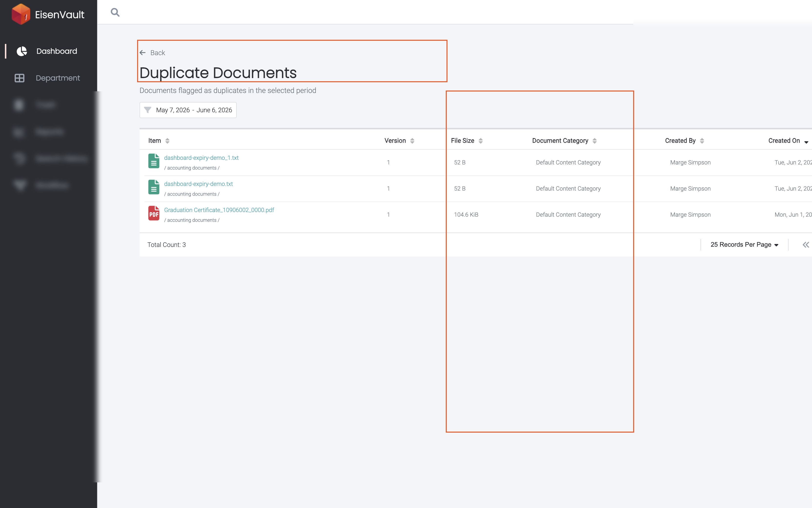Open the search magnifier icon
Viewport: 812px width, 508px height.
tap(115, 12)
